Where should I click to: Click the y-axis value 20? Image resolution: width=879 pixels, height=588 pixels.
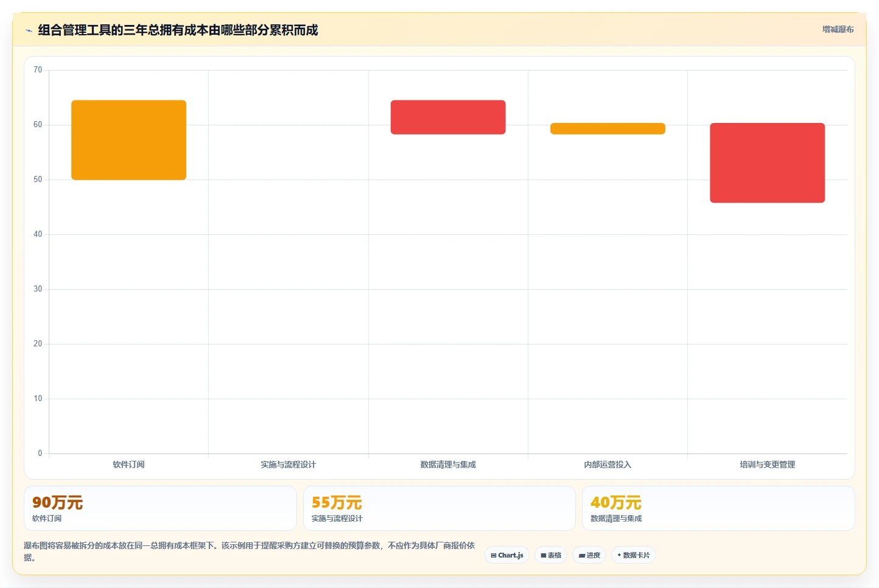click(38, 344)
